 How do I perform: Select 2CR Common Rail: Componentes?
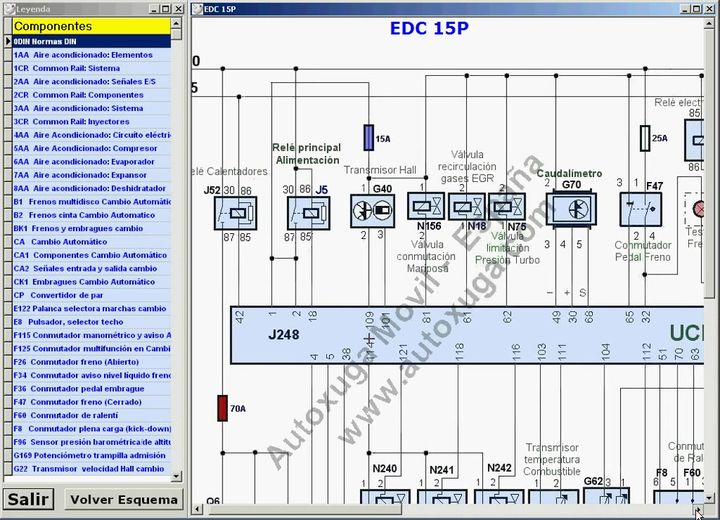click(92, 95)
